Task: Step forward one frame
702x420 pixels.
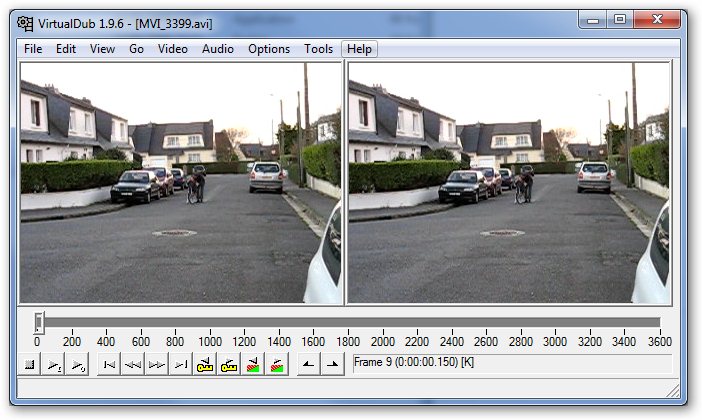Action: (x=157, y=364)
